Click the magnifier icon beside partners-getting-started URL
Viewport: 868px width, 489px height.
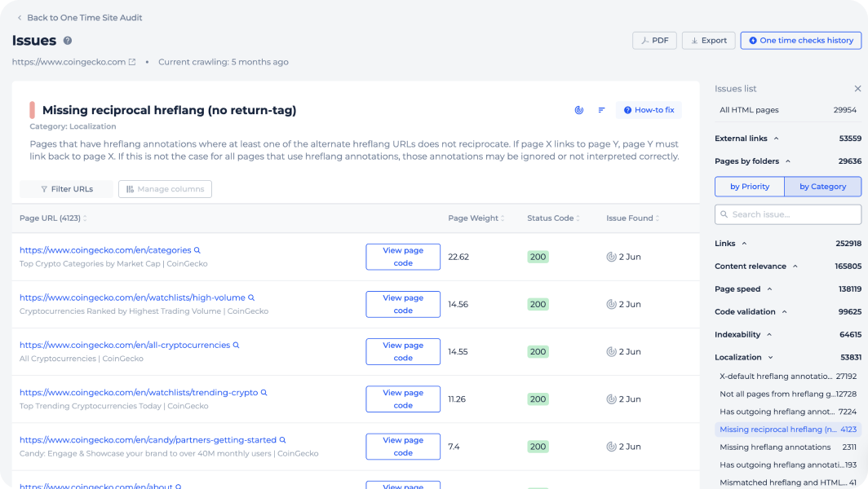[x=282, y=440]
